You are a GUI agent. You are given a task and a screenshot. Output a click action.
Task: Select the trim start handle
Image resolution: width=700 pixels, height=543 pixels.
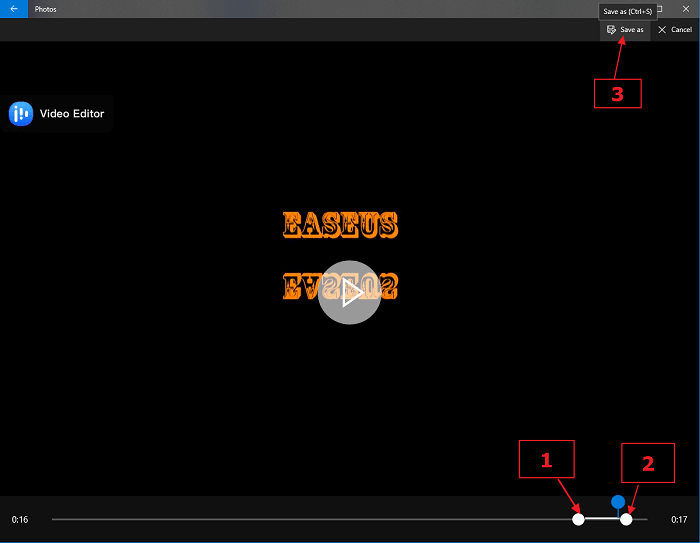click(x=578, y=519)
